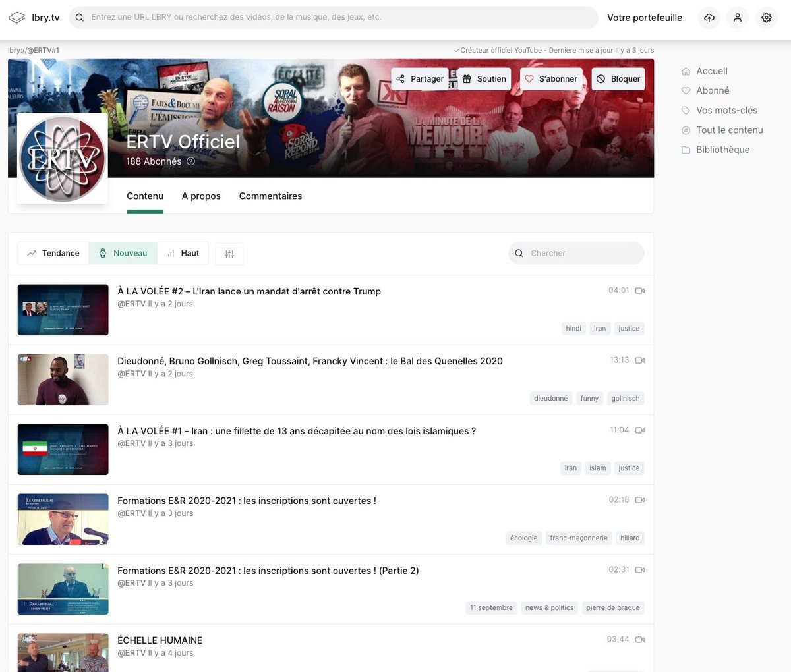The width and height of the screenshot is (791, 672).
Task: Click the Vos mots-clés tag icon
Action: point(686,111)
